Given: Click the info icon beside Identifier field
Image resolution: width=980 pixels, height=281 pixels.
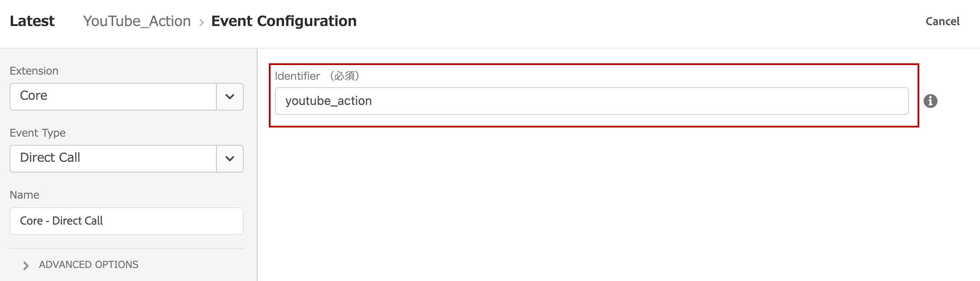Looking at the screenshot, I should tap(930, 101).
